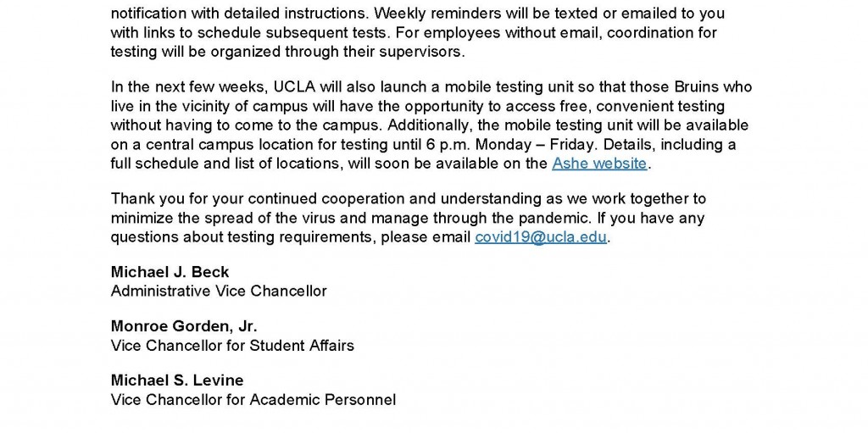Viewport: 868px width, 433px height.
Task: Click the name Michael J. Beck
Action: (170, 273)
